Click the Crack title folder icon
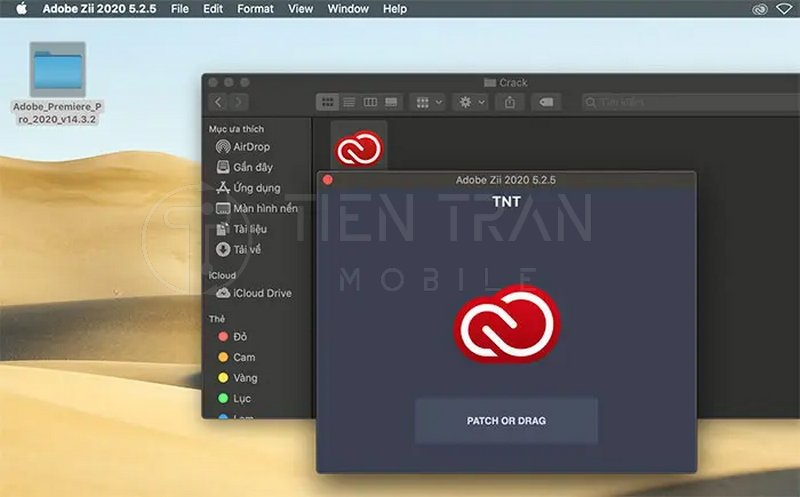Viewport: 800px width, 497px height. tap(490, 82)
